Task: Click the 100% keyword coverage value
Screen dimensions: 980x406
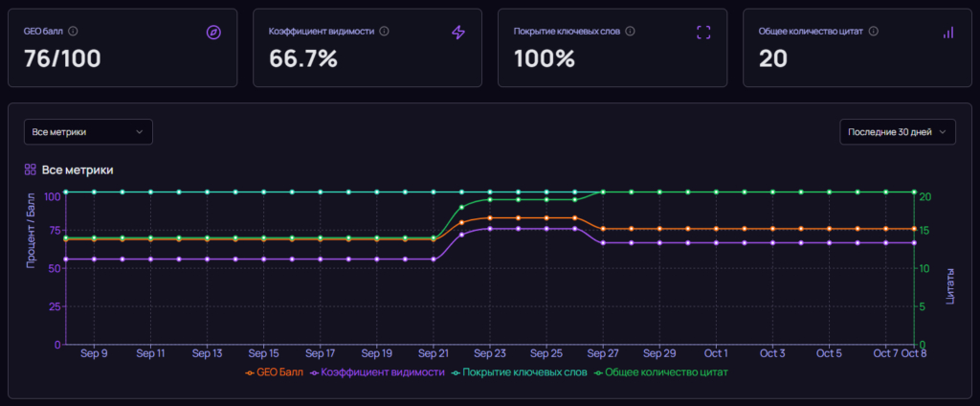Action: click(544, 58)
